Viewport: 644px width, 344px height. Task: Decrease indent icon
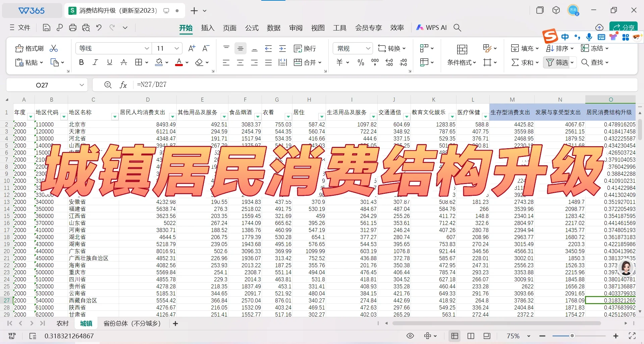[x=268, y=48]
